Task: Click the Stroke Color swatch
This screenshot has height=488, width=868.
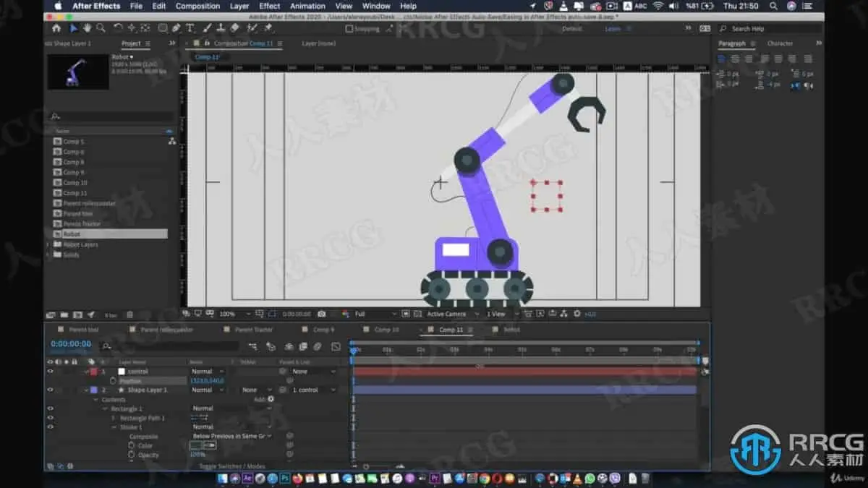Action: [196, 445]
